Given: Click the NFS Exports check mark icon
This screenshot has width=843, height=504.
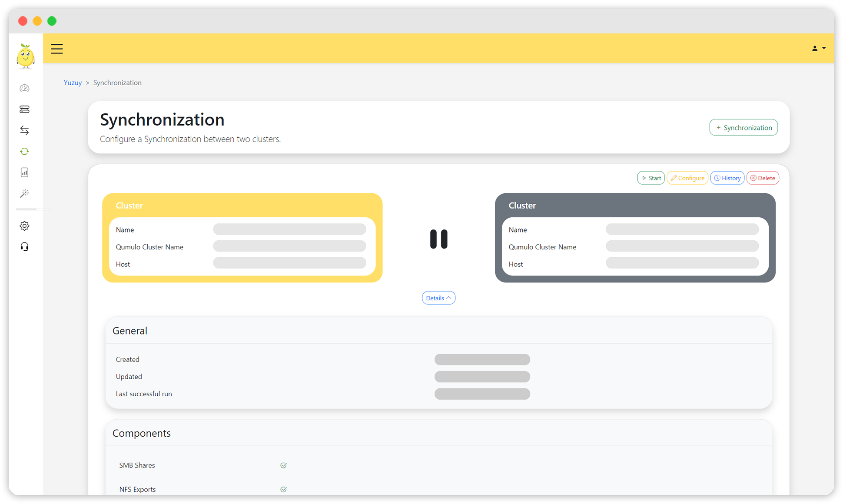Looking at the screenshot, I should 283,489.
